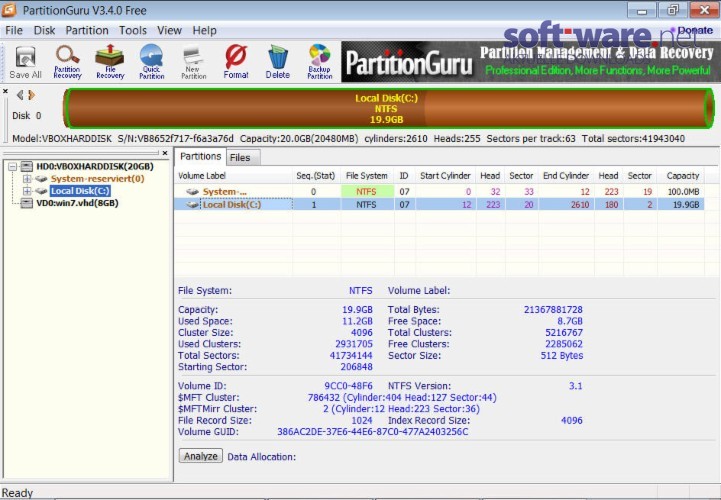This screenshot has width=721, height=500.
Task: Click the Total Bytes value 21367881728
Action: pos(553,310)
